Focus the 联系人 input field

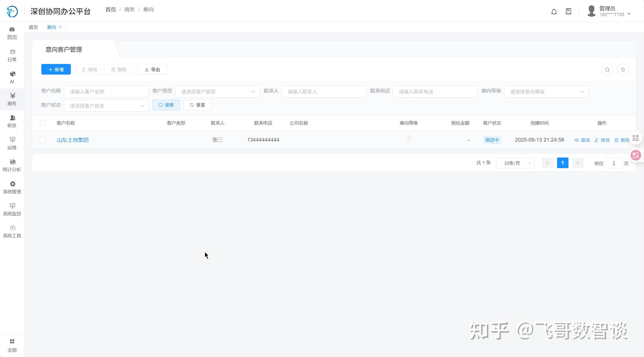click(x=324, y=92)
